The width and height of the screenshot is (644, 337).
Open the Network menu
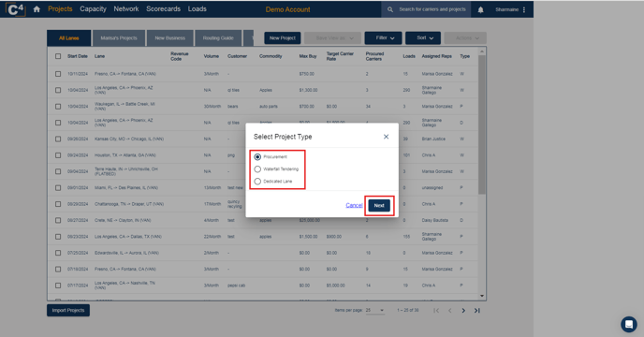pos(126,9)
